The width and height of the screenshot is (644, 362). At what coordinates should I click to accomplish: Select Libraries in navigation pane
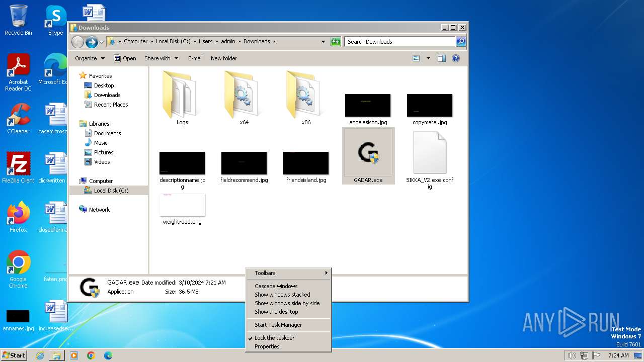99,124
